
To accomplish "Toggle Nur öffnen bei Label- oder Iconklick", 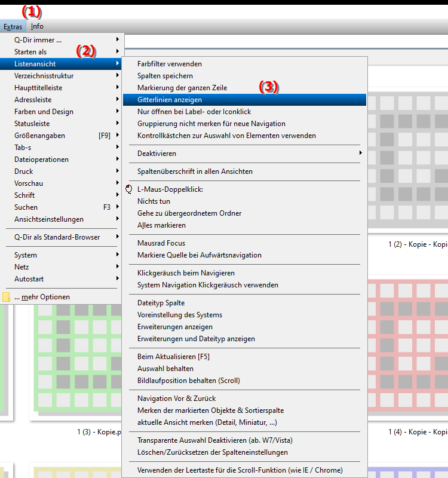I will coord(244,112).
